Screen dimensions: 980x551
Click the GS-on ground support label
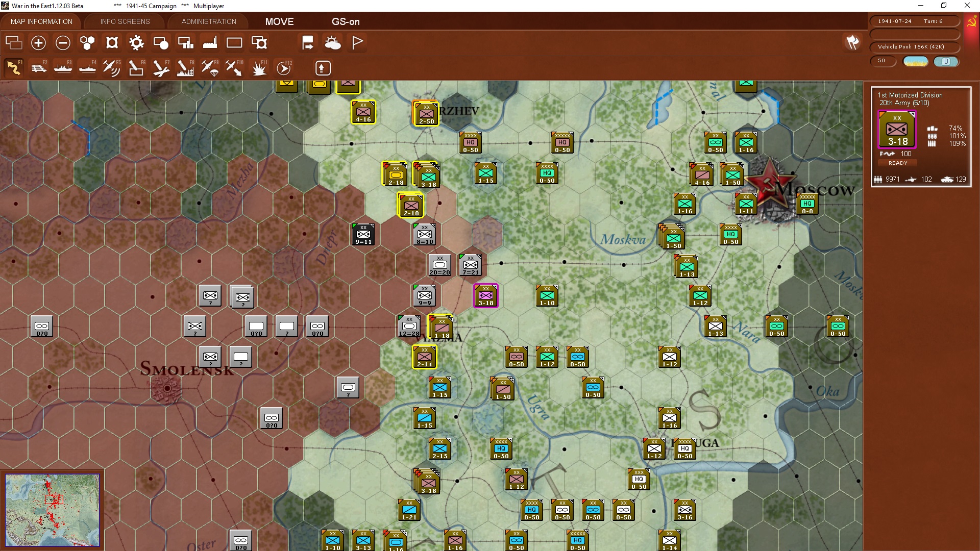[346, 22]
